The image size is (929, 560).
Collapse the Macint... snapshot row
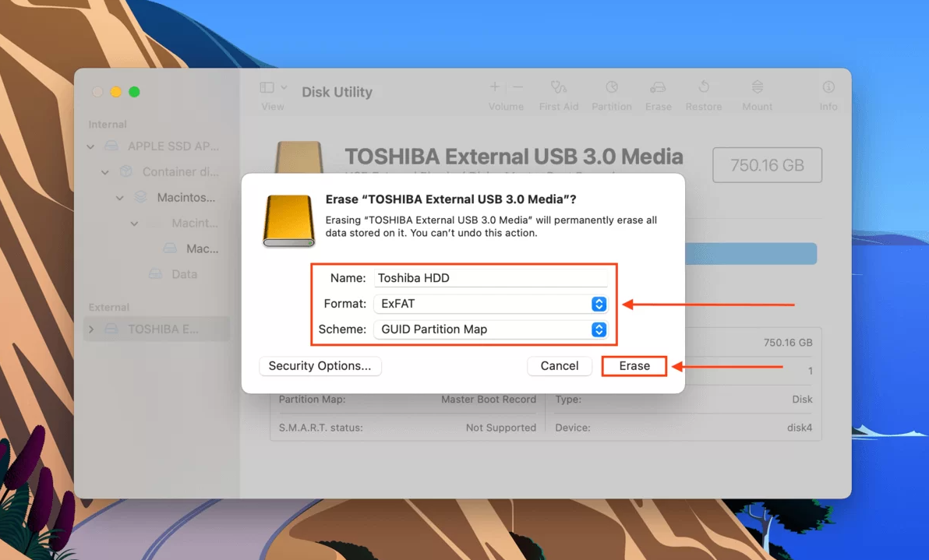[135, 224]
